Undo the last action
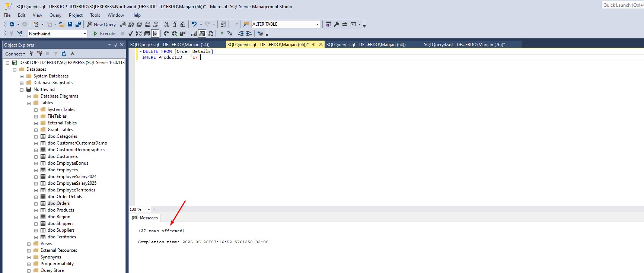Image resolution: width=644 pixels, height=273 pixels. coord(194,24)
